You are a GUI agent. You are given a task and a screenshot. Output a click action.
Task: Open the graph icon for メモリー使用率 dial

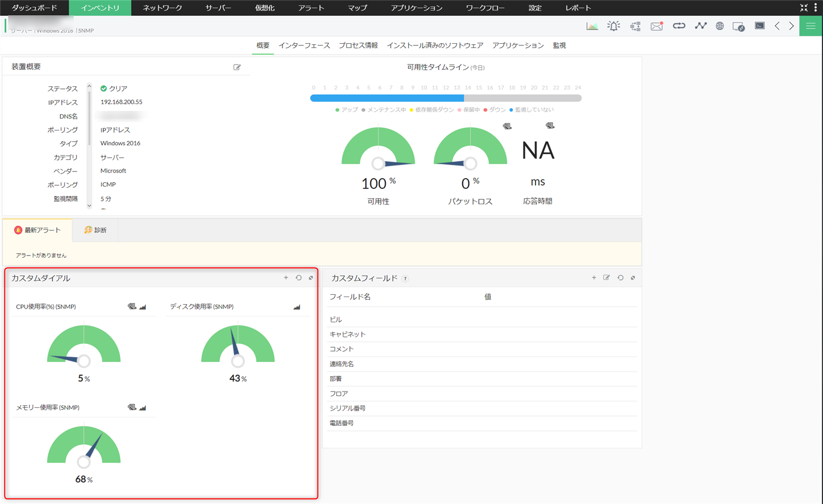coord(143,408)
